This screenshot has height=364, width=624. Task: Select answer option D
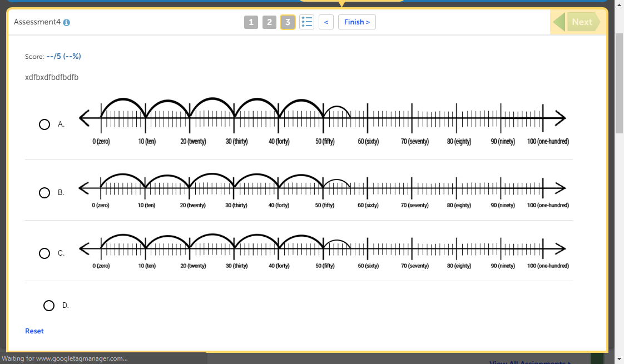[x=49, y=306]
